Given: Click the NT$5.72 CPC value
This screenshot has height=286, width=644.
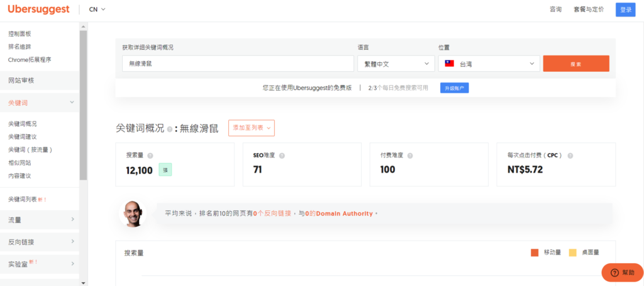Looking at the screenshot, I should click(525, 169).
